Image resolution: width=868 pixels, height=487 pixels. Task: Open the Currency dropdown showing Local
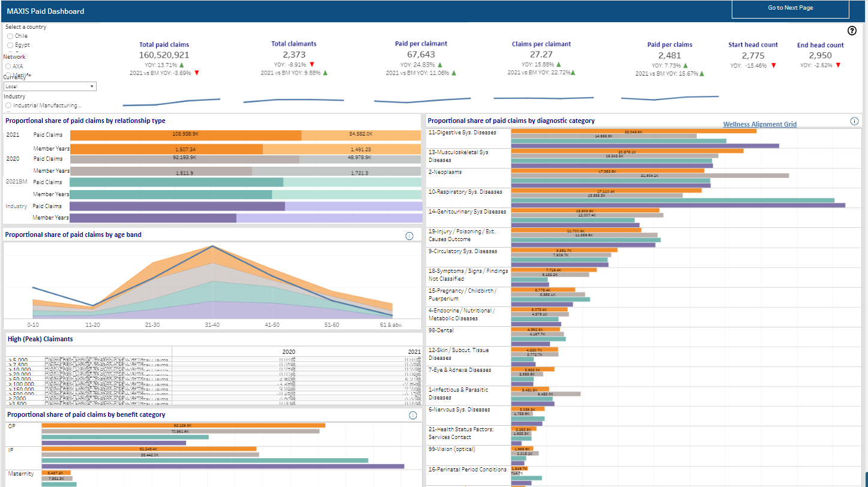(x=50, y=86)
